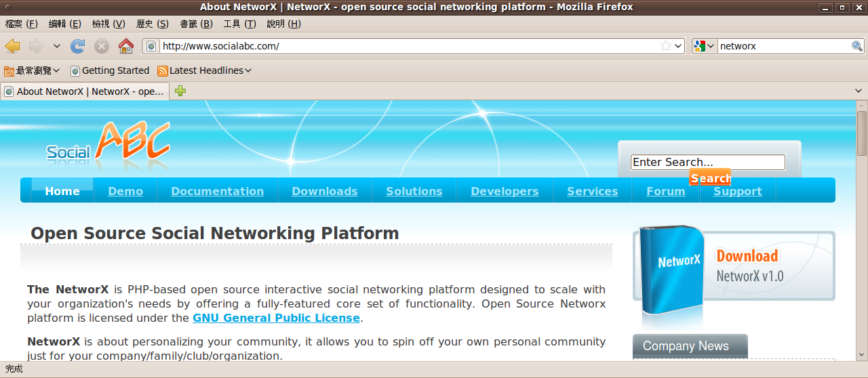Open the Documentation nav link
Screen dimensions: 868x378
coord(218,191)
